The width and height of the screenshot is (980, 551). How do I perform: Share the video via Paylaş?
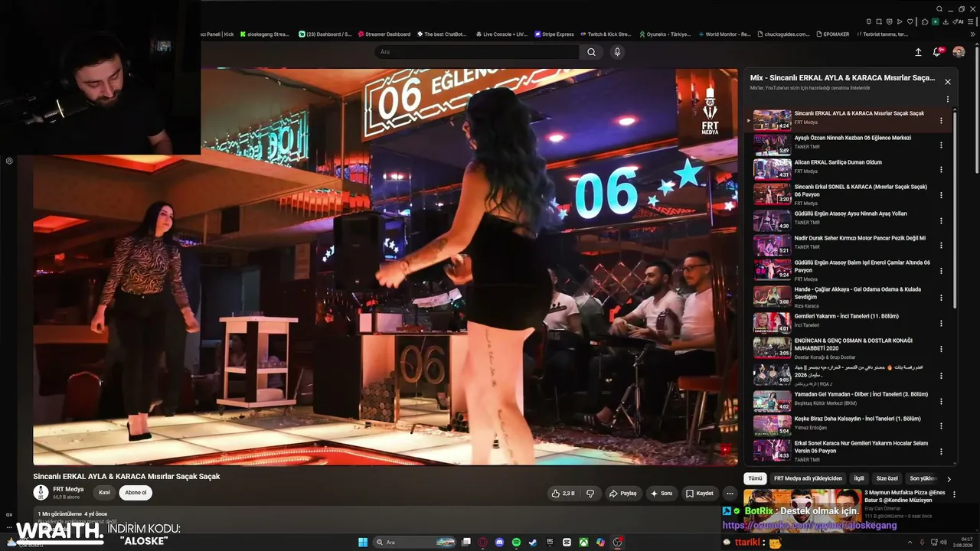[x=622, y=494]
